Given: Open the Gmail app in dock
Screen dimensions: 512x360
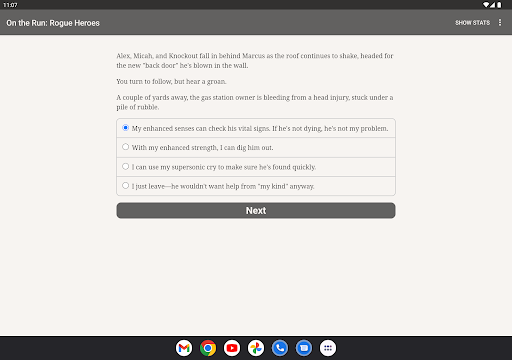Looking at the screenshot, I should click(184, 348).
